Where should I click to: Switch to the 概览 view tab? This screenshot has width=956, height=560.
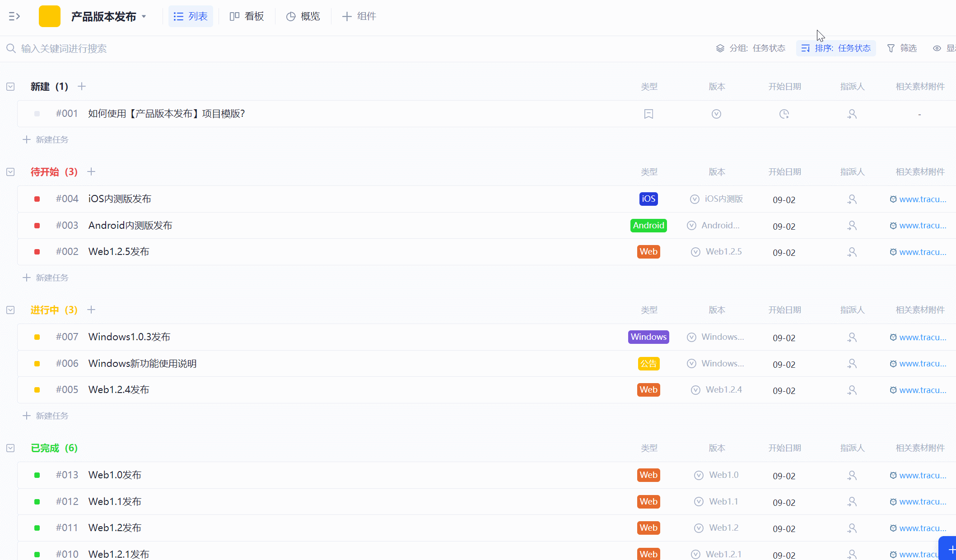coord(303,16)
